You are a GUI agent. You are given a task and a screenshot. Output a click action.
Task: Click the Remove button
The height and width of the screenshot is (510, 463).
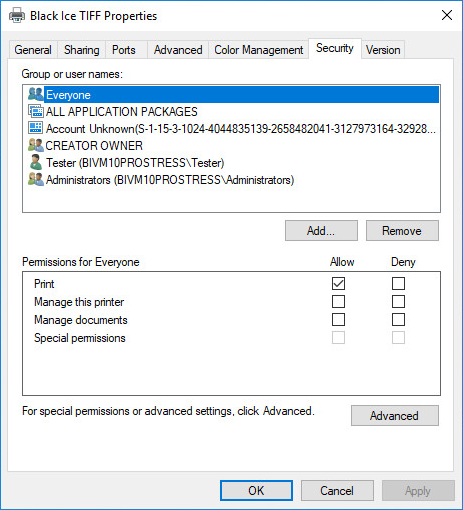(x=402, y=231)
